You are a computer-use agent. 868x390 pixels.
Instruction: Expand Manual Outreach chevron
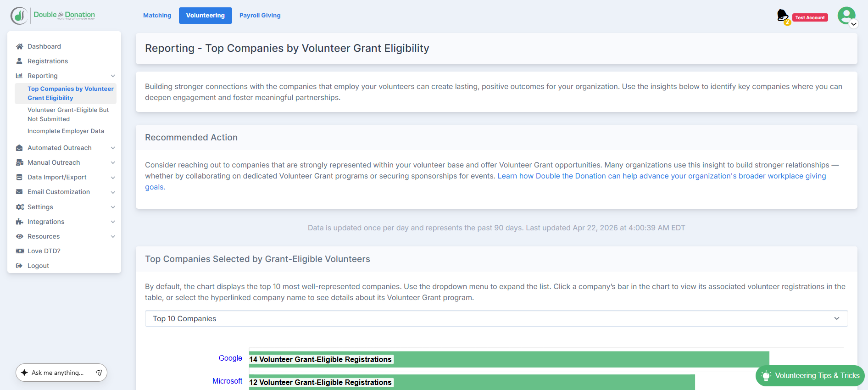(113, 162)
